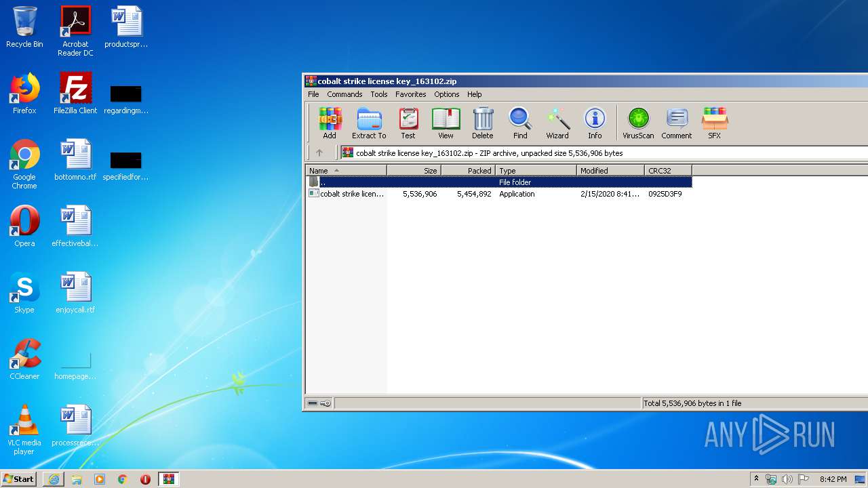
Task: Click the drive/key status bar icon
Action: coord(319,403)
